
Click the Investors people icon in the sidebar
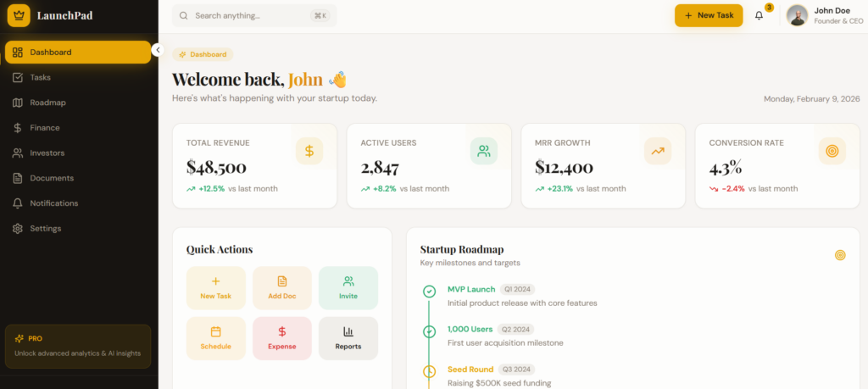pos(18,153)
